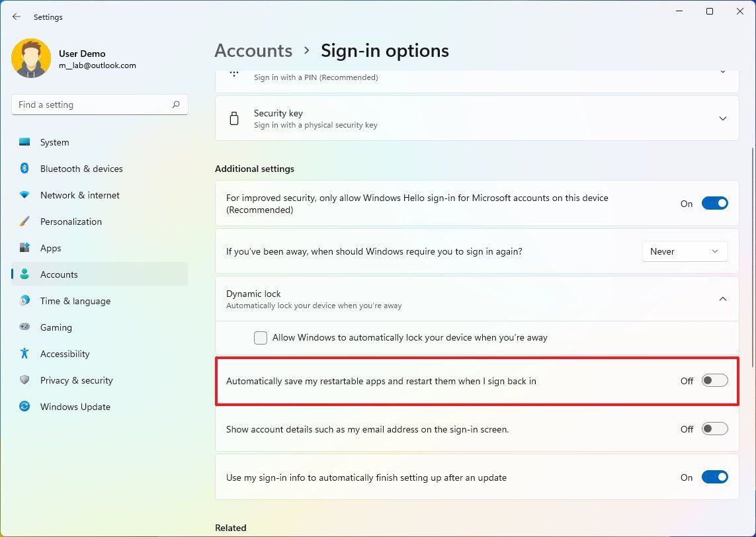Select Network & internet in the sidebar

click(x=79, y=195)
